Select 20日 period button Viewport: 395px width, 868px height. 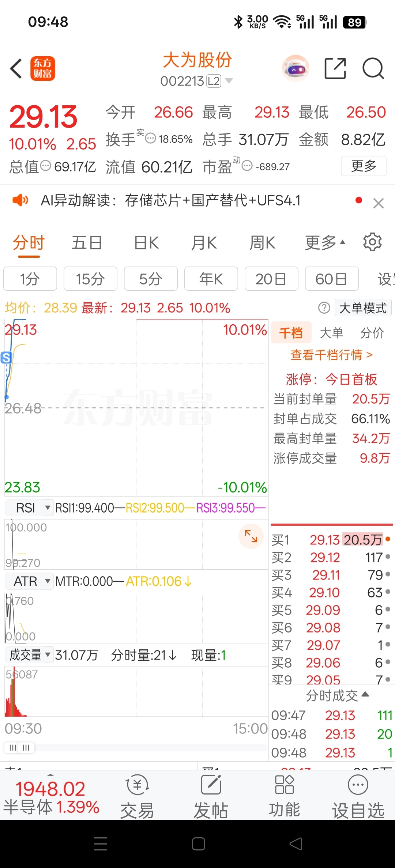271,279
